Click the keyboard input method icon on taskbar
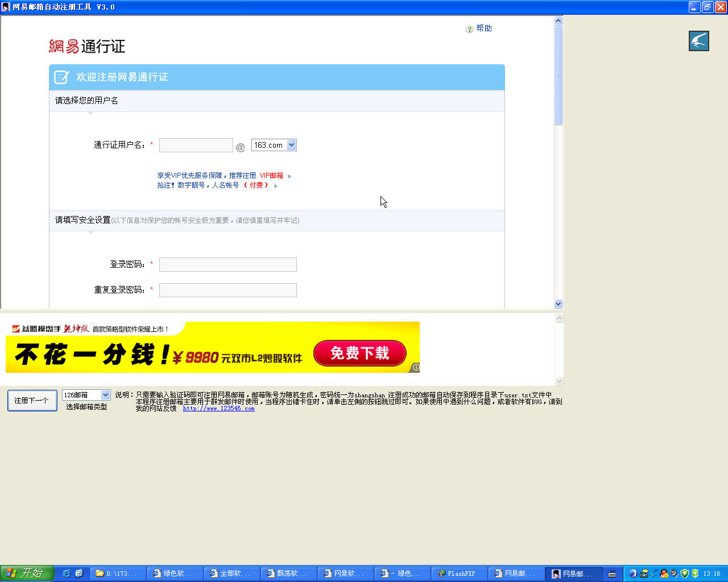 coord(612,574)
